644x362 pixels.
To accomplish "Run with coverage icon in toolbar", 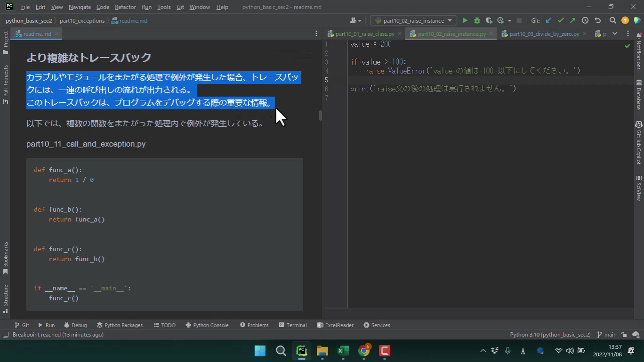I will pyautogui.click(x=489, y=20).
